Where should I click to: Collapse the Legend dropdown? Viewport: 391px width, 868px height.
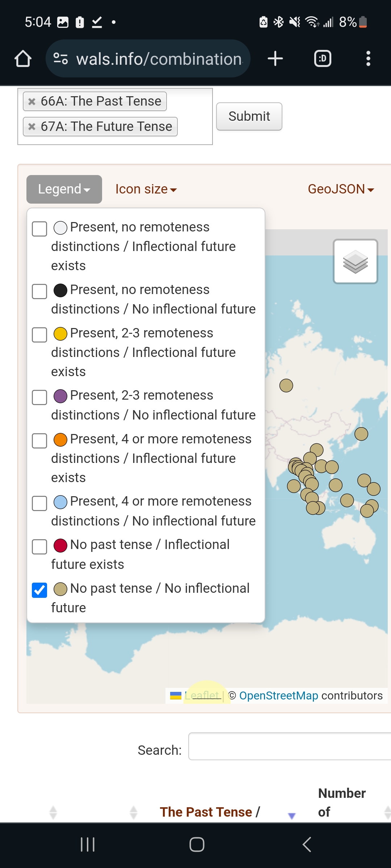pos(64,189)
